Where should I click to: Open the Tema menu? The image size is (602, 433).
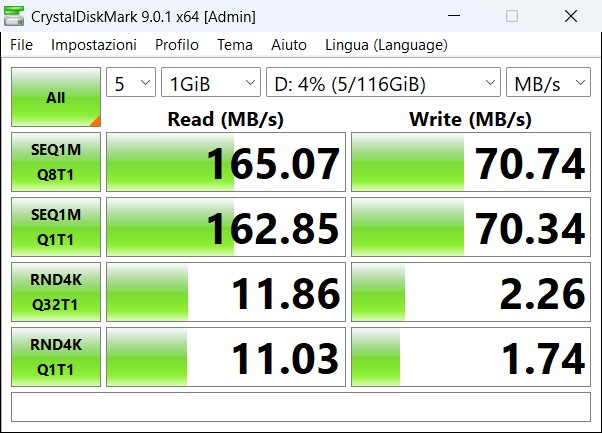coord(235,45)
